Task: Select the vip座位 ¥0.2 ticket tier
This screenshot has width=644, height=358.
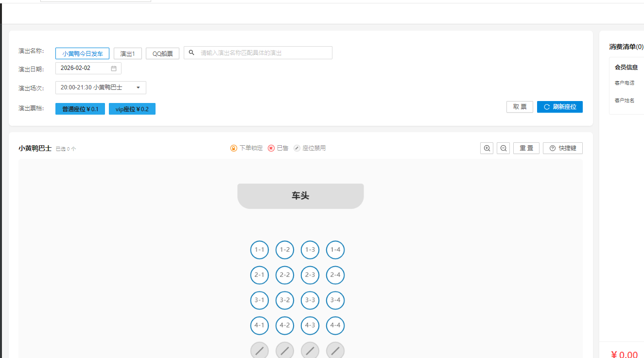Action: [x=132, y=109]
